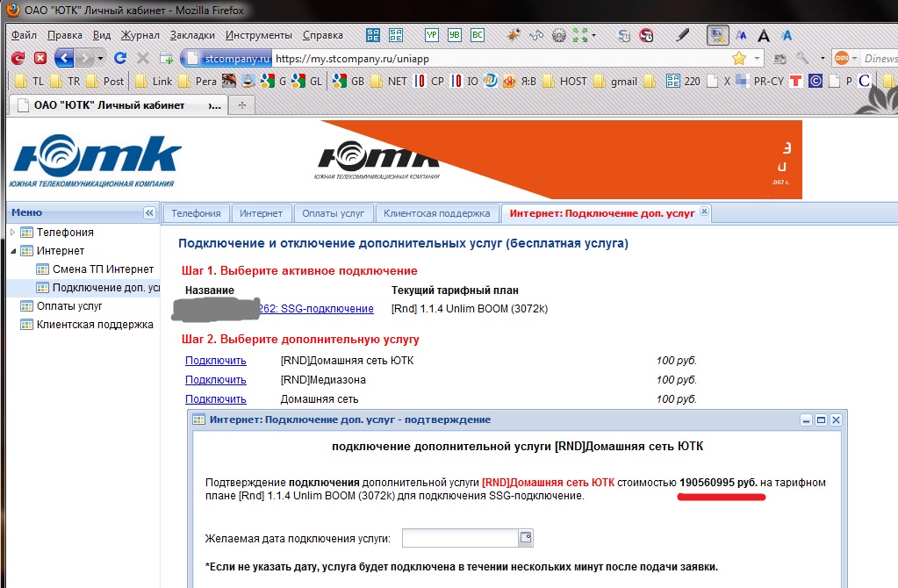
Task: Select Подключение доп. услуг in menu tree
Action: 106,287
